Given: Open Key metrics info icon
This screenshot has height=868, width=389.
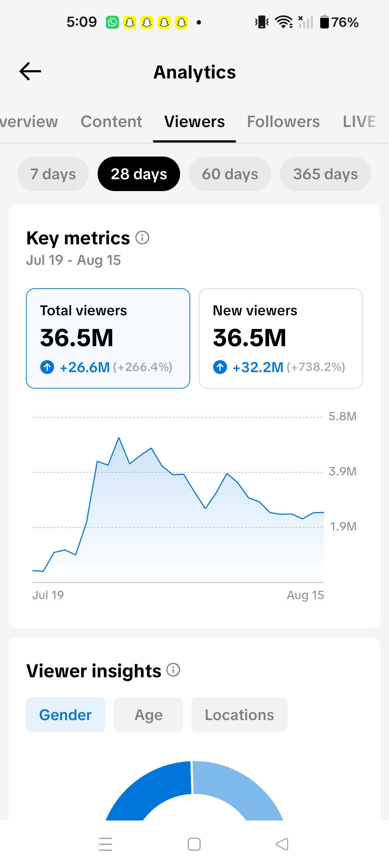Looking at the screenshot, I should (x=142, y=238).
